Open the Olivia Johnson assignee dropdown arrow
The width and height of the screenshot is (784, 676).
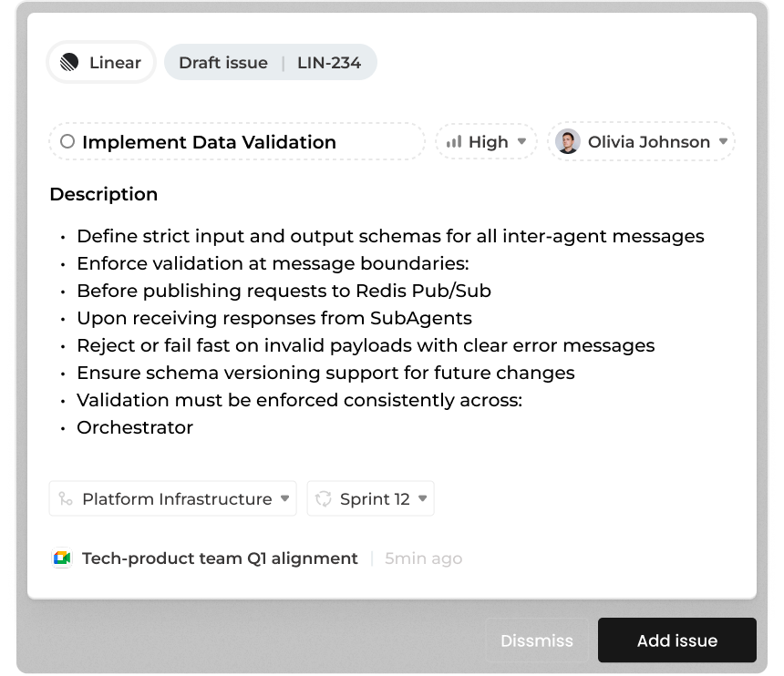(x=723, y=141)
